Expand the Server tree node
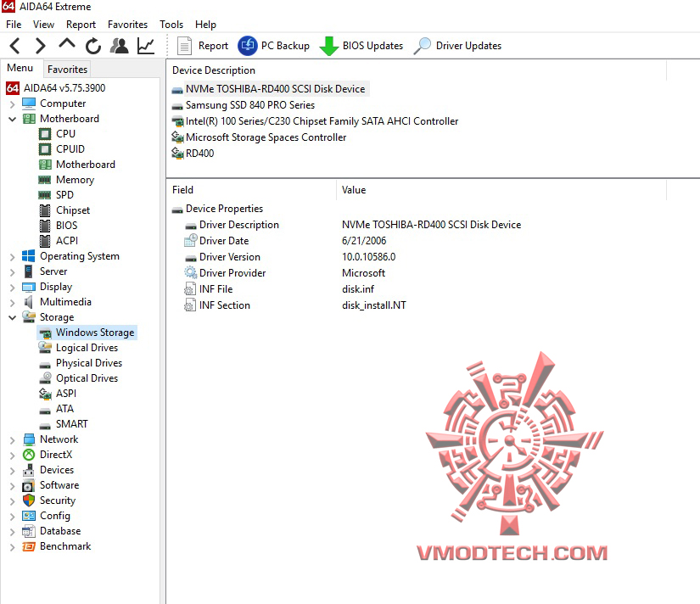 coord(13,271)
